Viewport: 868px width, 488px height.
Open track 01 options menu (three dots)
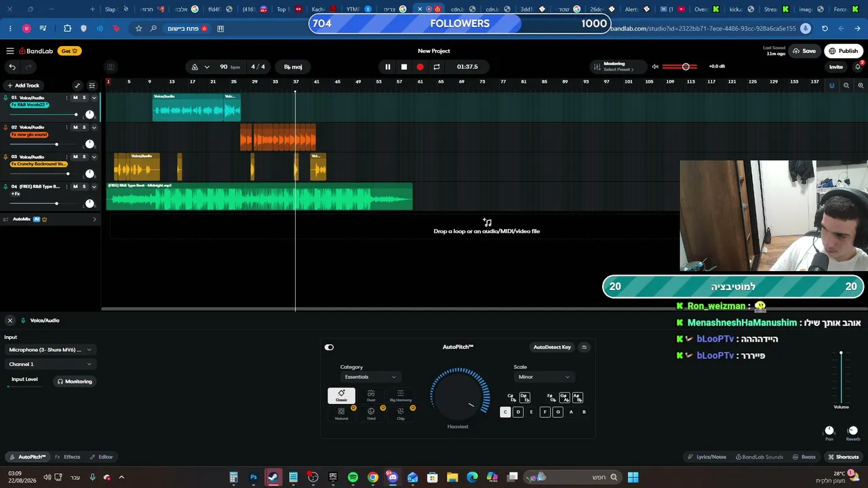coord(66,98)
